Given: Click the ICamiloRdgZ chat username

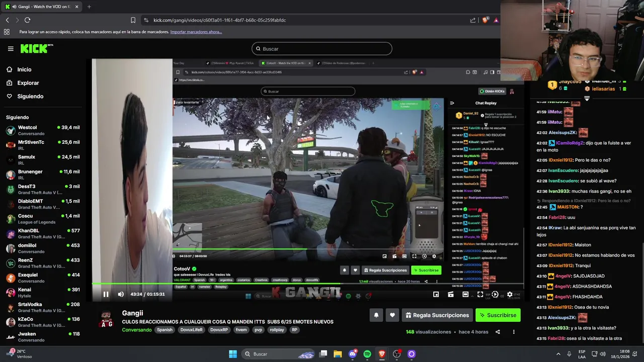Looking at the screenshot, I should (569, 143).
